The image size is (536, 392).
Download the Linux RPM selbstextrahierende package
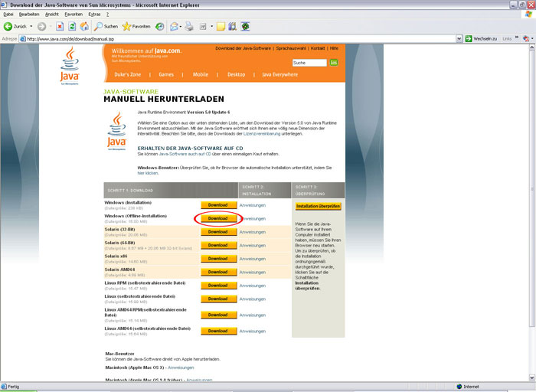point(219,286)
